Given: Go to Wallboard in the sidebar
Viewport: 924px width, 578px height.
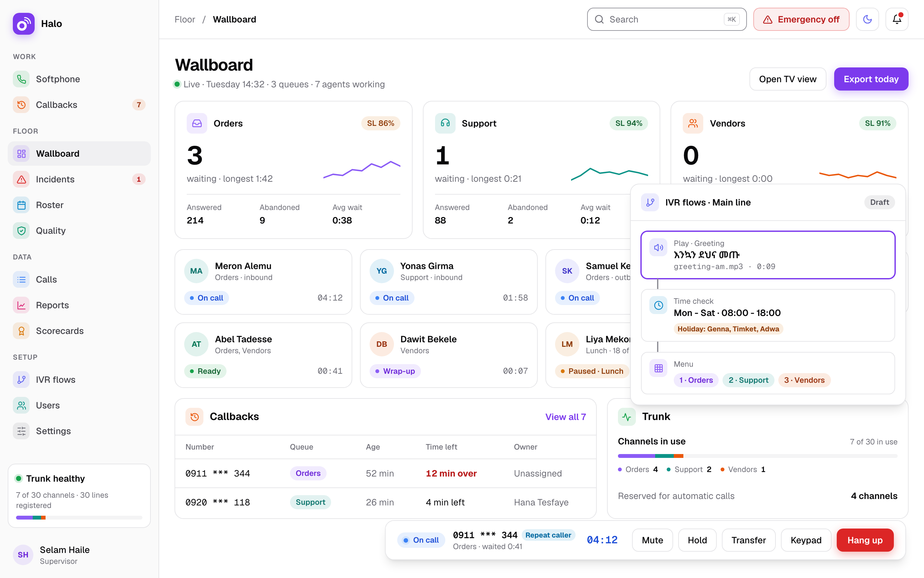Looking at the screenshot, I should pyautogui.click(x=79, y=154).
